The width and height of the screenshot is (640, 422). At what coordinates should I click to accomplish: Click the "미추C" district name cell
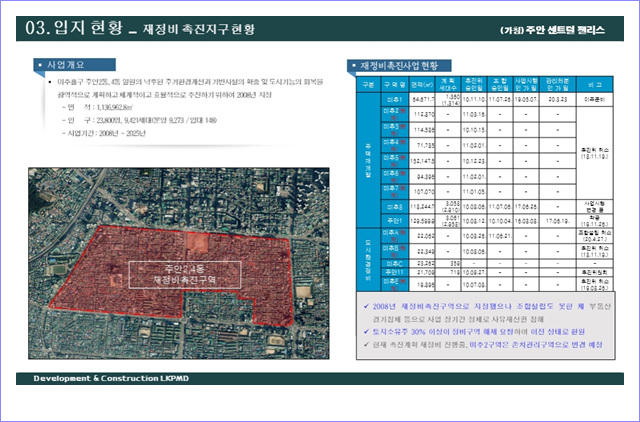tap(395, 264)
